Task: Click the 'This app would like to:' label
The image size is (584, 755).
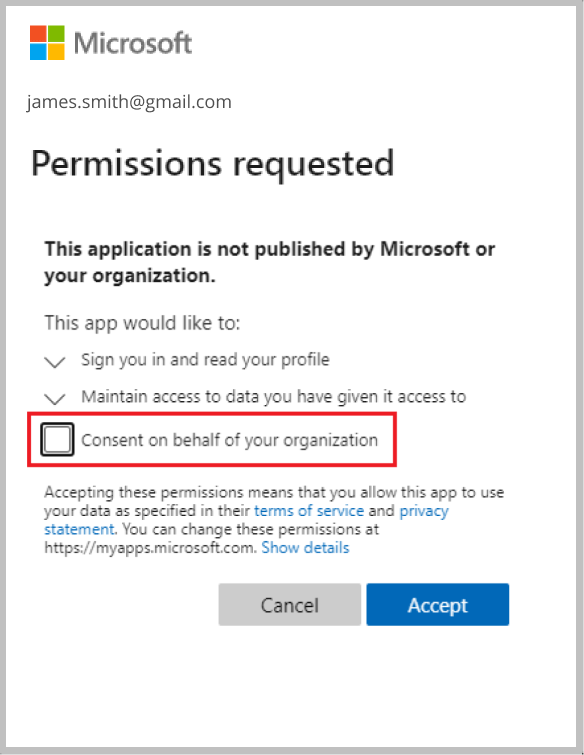Action: click(x=142, y=323)
